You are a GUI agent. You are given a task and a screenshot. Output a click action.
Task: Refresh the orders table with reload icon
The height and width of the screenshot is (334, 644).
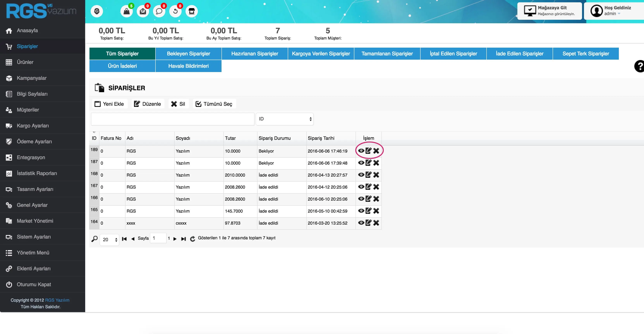pos(192,239)
